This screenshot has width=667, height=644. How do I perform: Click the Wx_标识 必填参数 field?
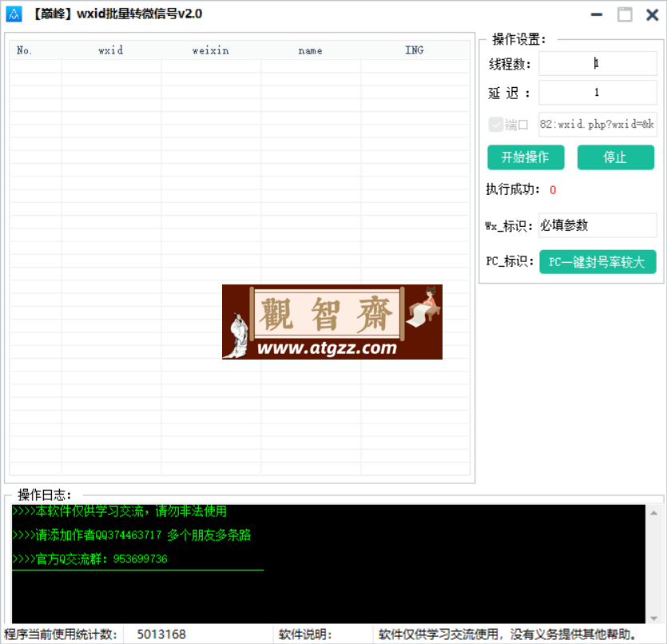pos(598,225)
